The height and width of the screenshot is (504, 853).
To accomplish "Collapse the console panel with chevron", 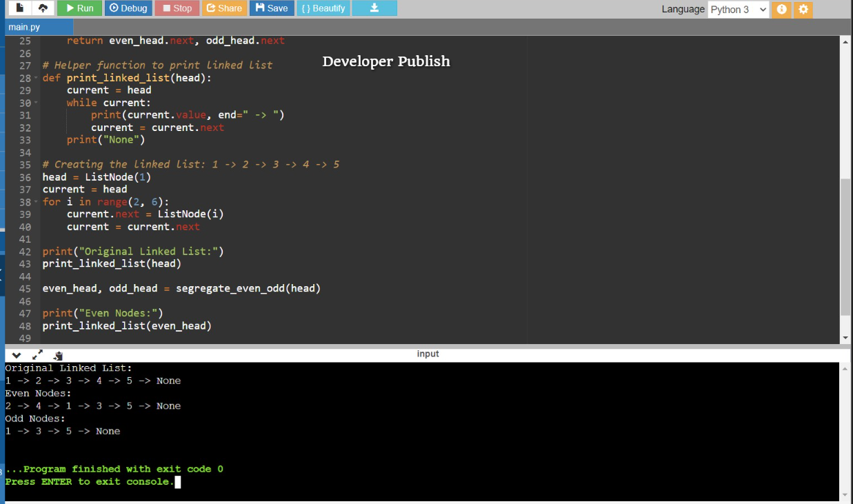I will (17, 355).
